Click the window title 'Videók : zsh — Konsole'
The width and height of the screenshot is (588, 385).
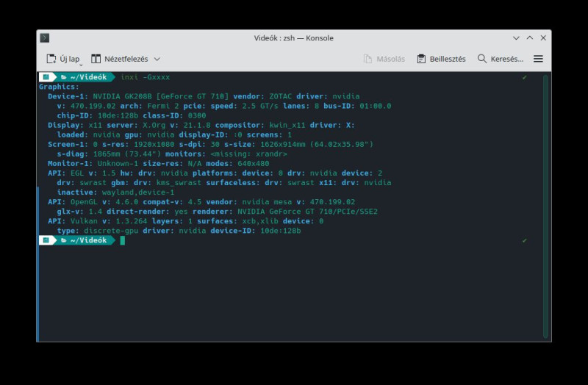click(293, 38)
